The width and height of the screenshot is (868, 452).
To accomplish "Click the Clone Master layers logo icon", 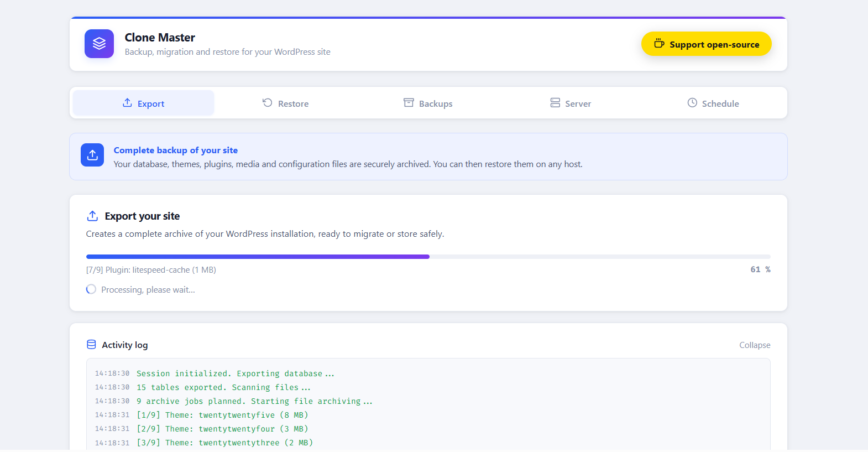I will point(99,44).
